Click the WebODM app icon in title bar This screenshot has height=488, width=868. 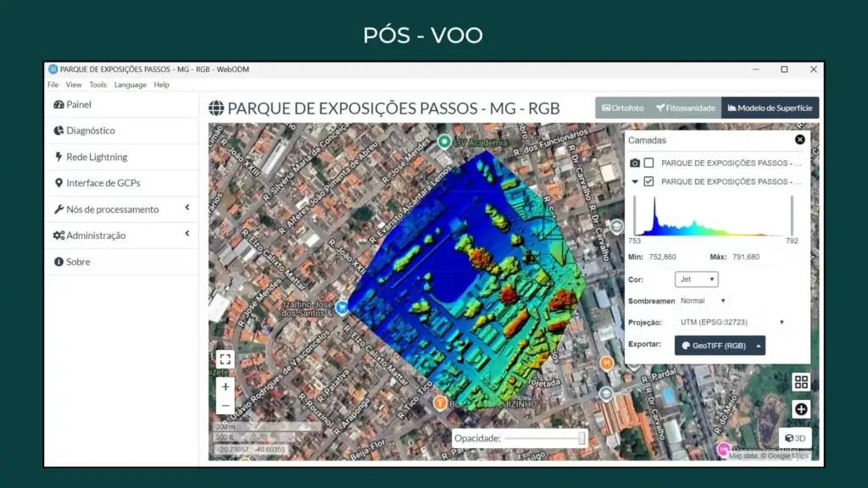(53, 69)
